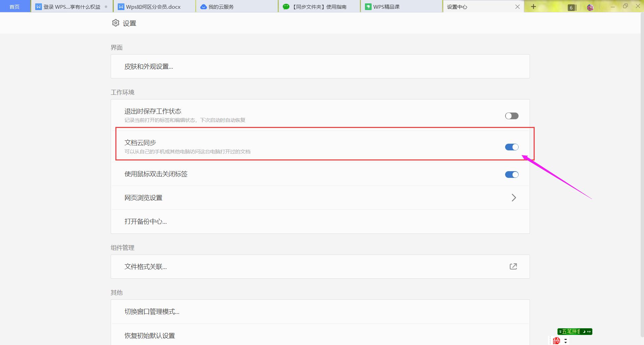Click 恢复初始默认设置
Screen dimensions: 644x345
(x=149, y=335)
